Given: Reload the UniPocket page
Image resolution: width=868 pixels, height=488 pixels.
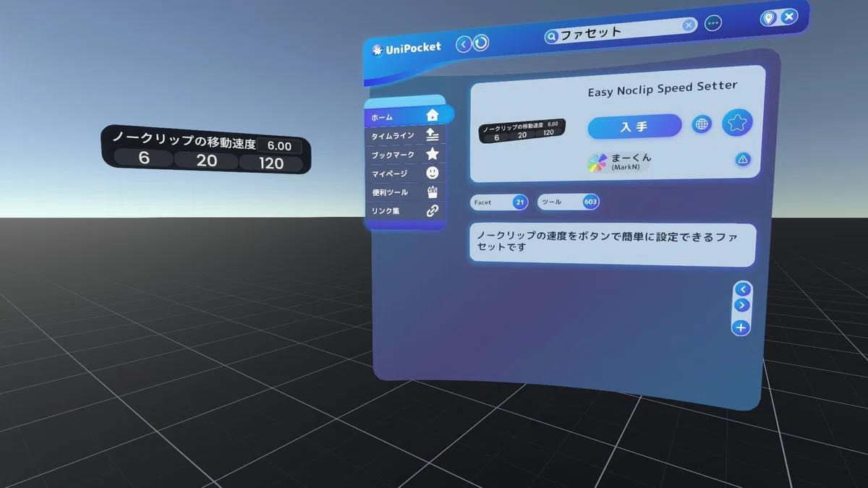Looking at the screenshot, I should coord(481,43).
